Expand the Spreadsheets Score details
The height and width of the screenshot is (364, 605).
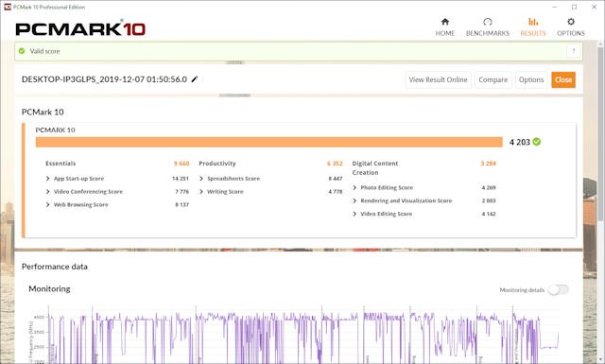[x=201, y=179]
